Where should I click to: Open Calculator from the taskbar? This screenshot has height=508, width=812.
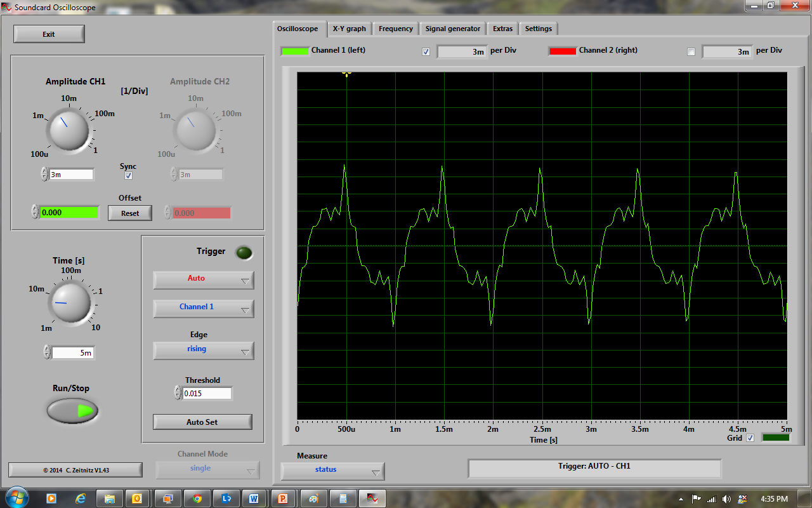coord(343,498)
